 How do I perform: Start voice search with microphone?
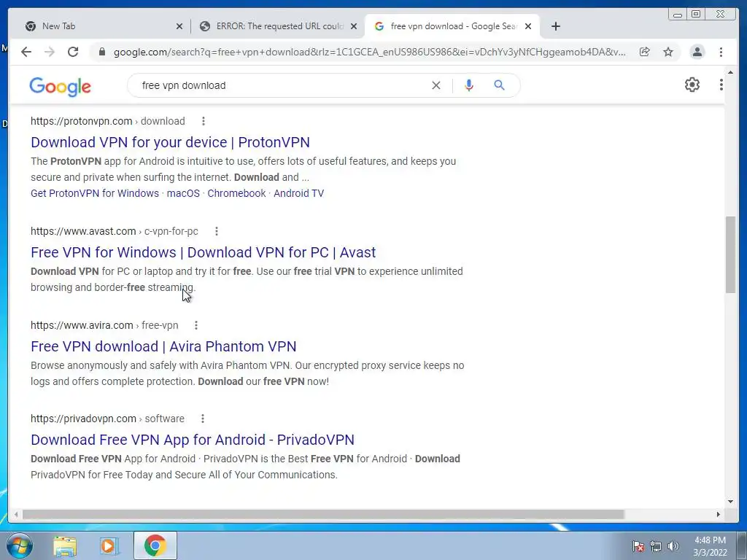click(x=469, y=85)
